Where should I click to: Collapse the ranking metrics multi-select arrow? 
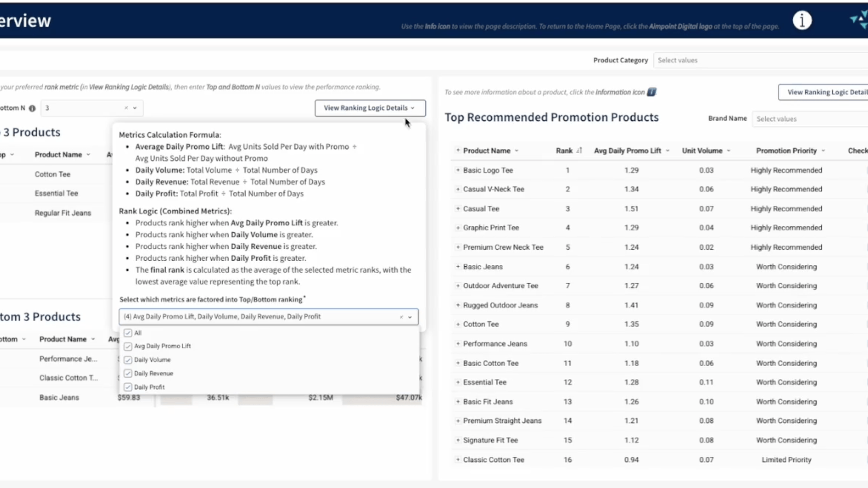pyautogui.click(x=410, y=317)
